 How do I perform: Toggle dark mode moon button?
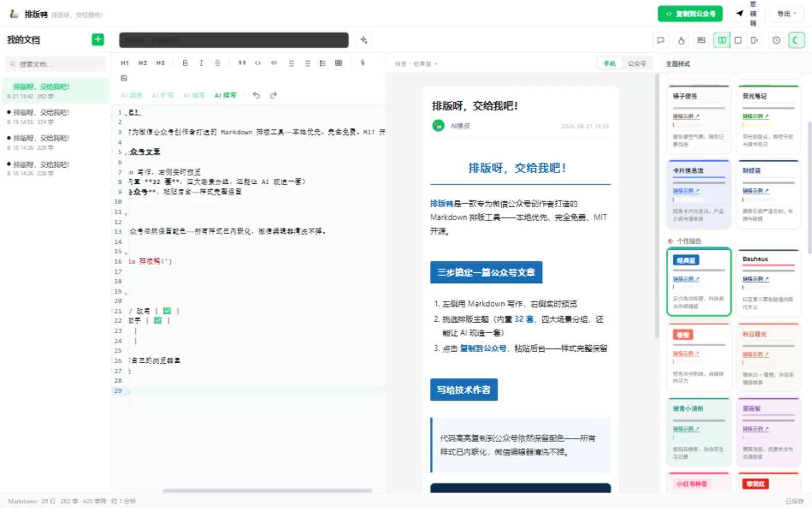[x=796, y=40]
